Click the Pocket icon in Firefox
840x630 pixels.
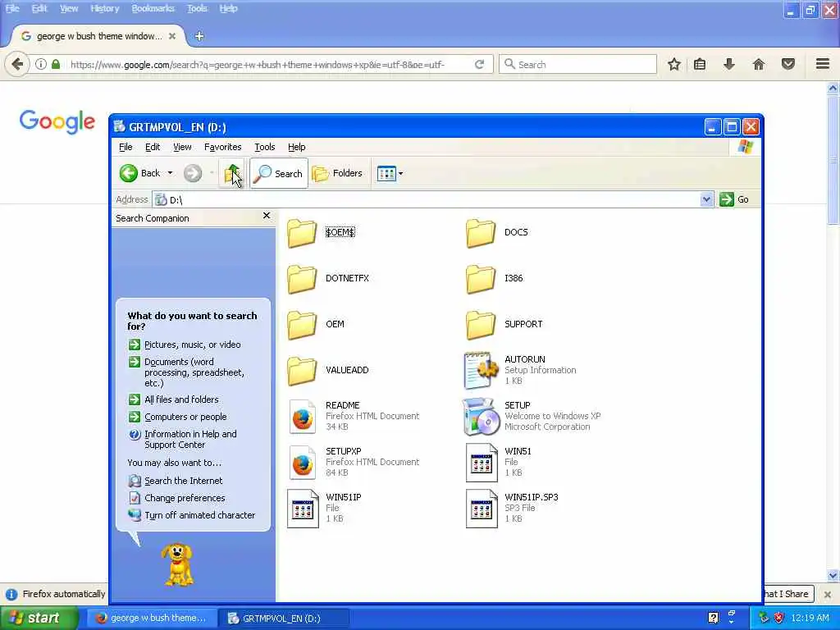[788, 64]
